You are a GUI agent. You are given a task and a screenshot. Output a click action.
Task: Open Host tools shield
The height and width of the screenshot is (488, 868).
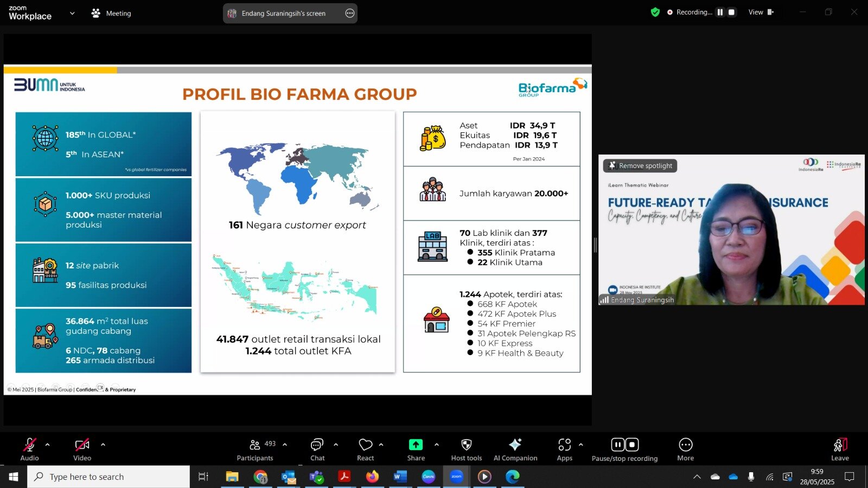click(x=467, y=450)
